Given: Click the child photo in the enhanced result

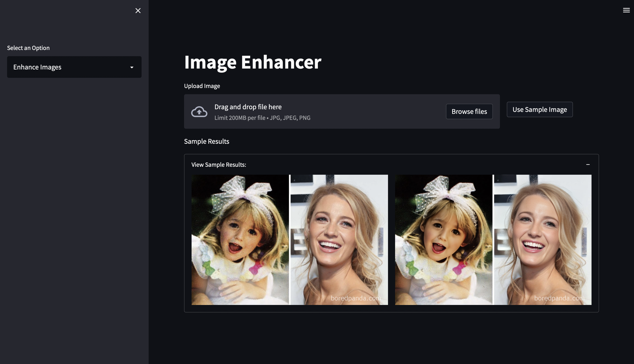Looking at the screenshot, I should point(444,239).
